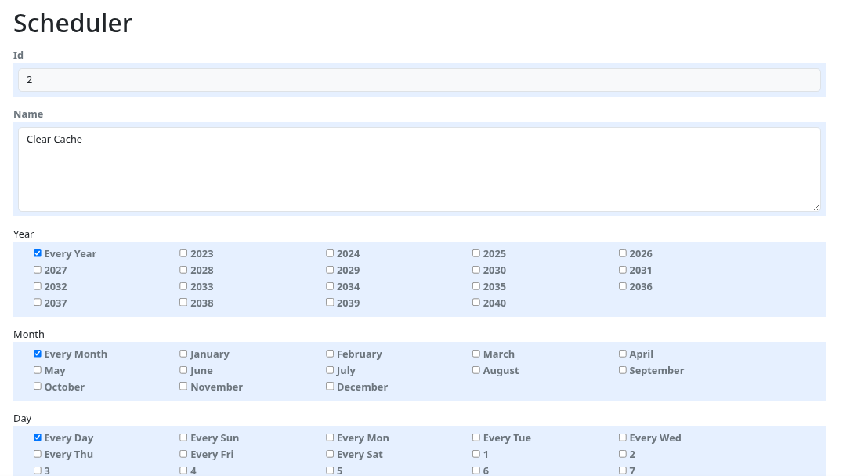Tick the April month checkbox
Screen dimensions: 868x476
pos(622,354)
